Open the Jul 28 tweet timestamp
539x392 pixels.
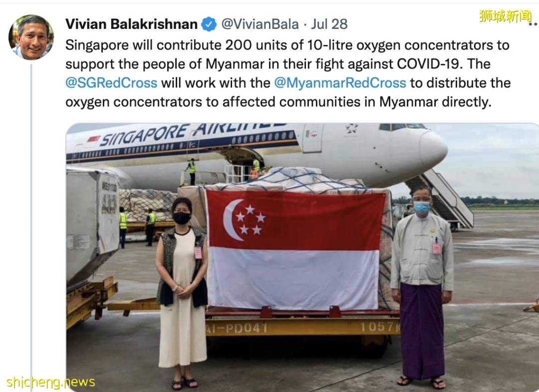(329, 24)
